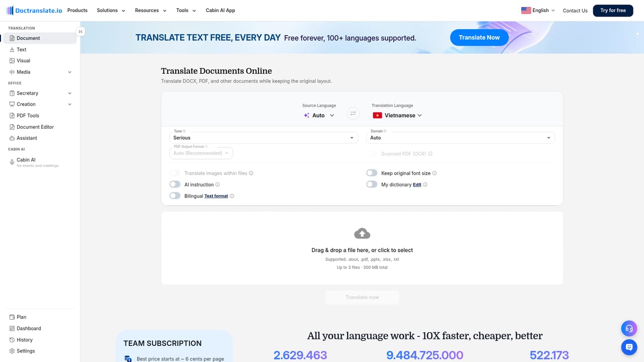644x362 pixels.
Task: Click info icon beside Keep original font size
Action: (435, 173)
